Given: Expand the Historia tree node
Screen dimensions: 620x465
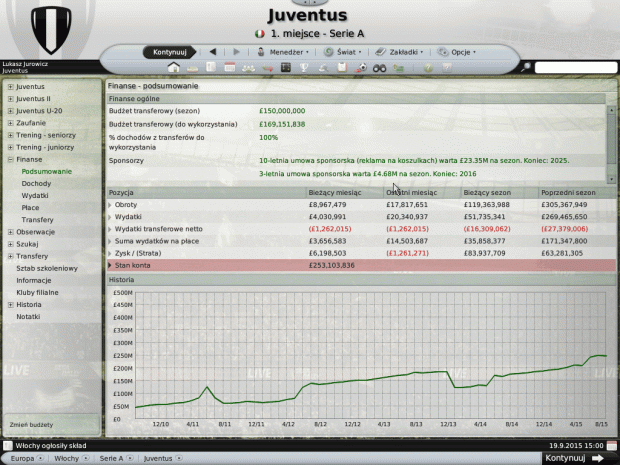Looking at the screenshot, I should 11,305.
